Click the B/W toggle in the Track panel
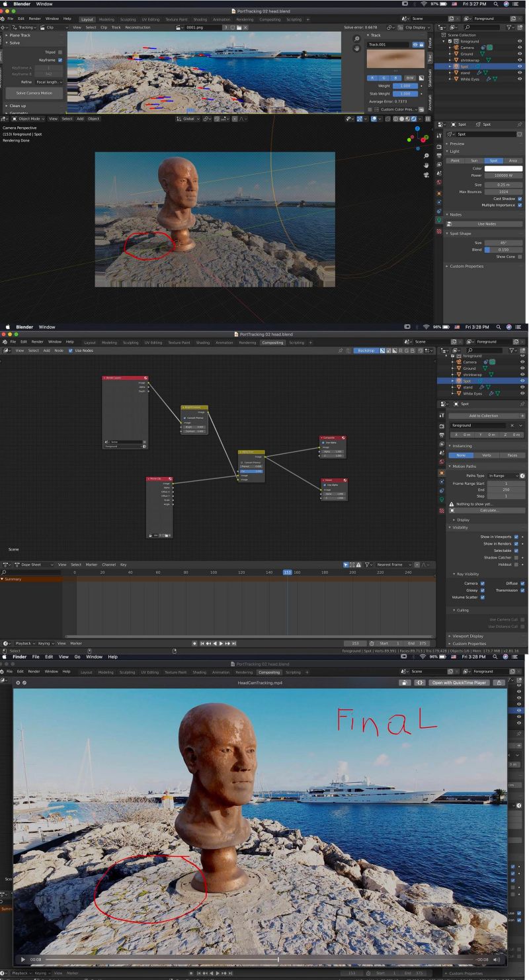Screen dimensions: 529x980 pyautogui.click(x=409, y=78)
